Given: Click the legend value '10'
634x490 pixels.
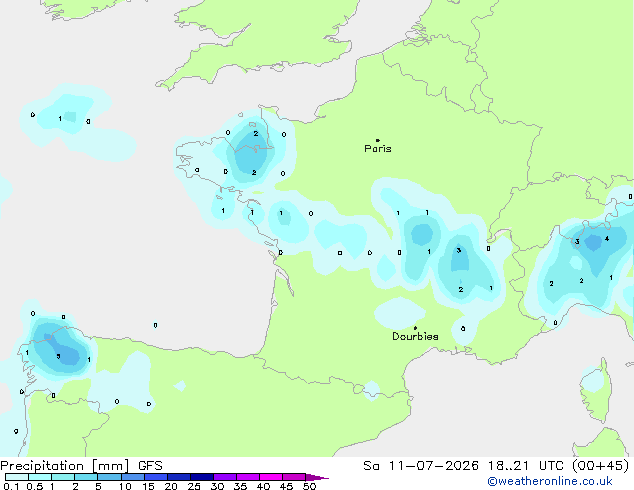Looking at the screenshot, I should click(x=125, y=486).
